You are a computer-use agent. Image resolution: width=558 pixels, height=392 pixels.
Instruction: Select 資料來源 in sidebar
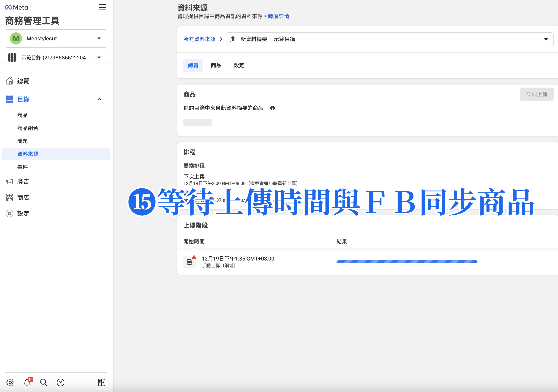(56, 154)
